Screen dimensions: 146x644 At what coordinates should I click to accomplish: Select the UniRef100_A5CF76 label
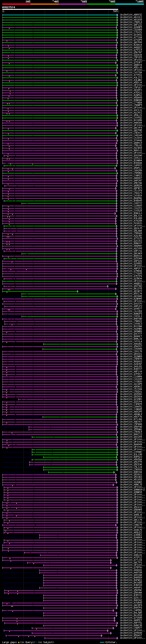[x=131, y=417]
